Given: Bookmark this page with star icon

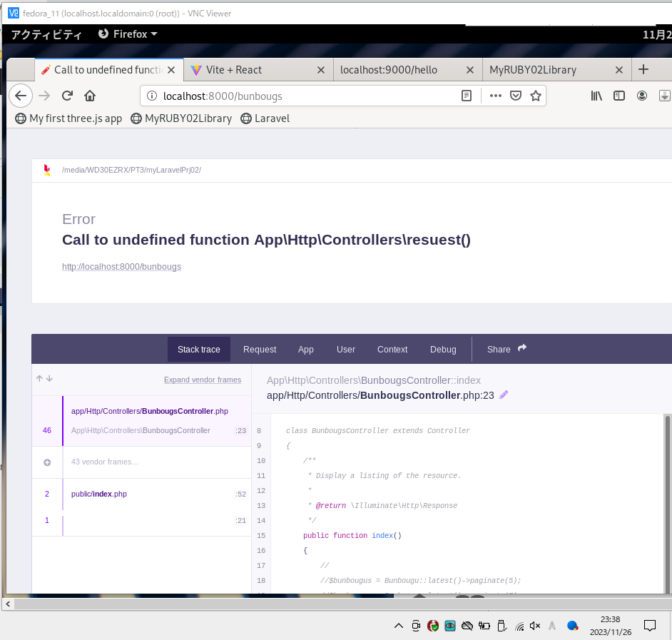Looking at the screenshot, I should click(x=535, y=96).
